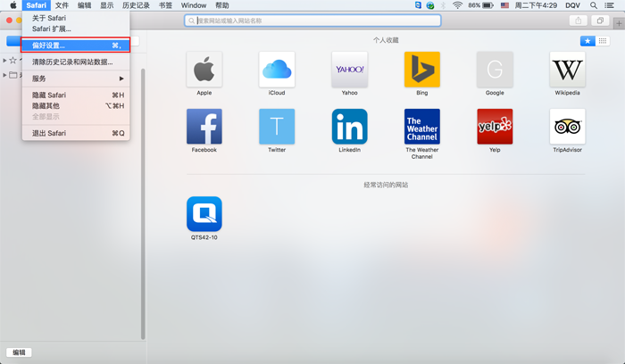The width and height of the screenshot is (625, 364).
Task: Click the Share toolbar button
Action: click(579, 21)
